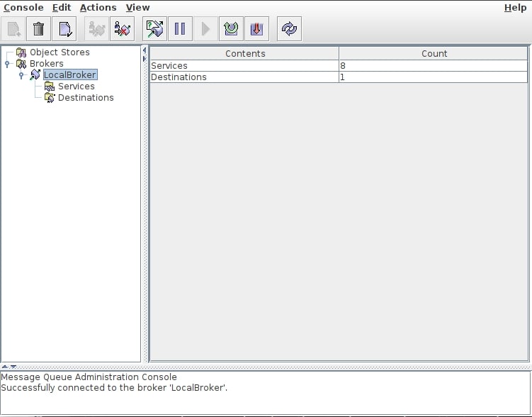This screenshot has width=532, height=417.
Task: Open the Help menu
Action: coord(515,8)
